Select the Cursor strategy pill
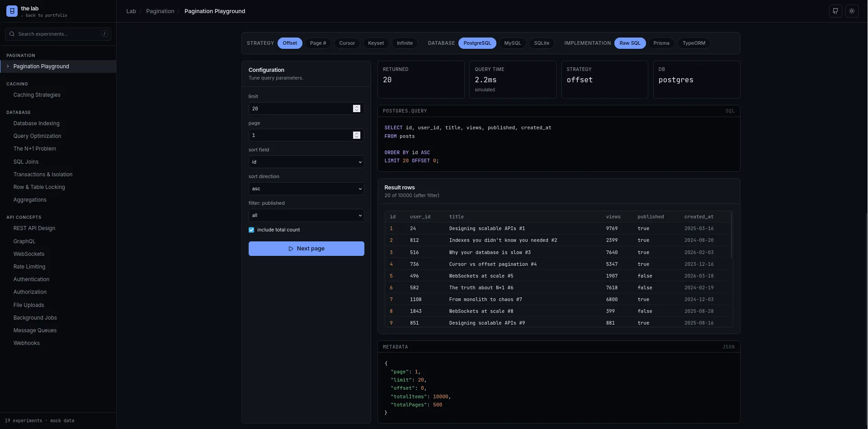The height and width of the screenshot is (429, 868). (x=347, y=43)
